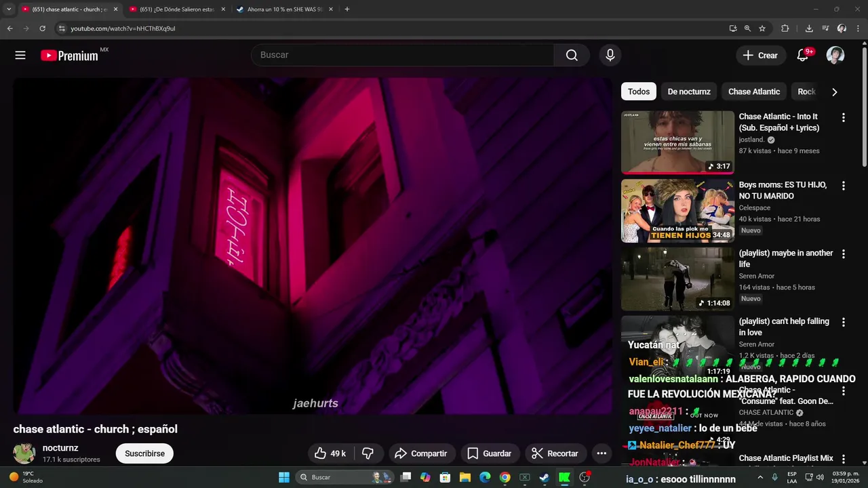
Task: Switch to Google Chrome on the taskbar
Action: pos(505,477)
